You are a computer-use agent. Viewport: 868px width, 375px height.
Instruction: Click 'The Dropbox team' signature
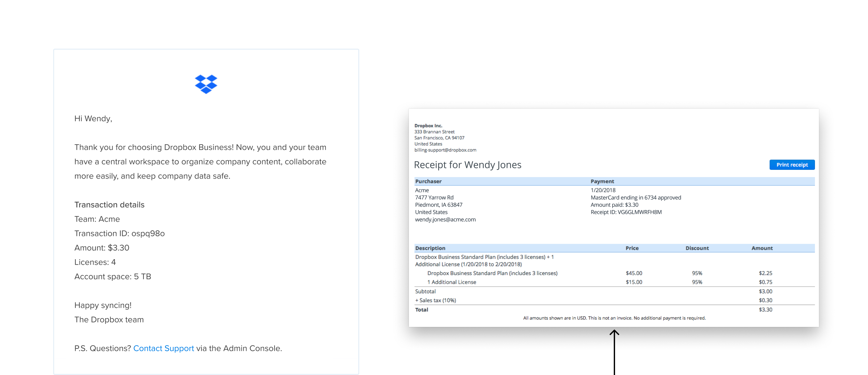(109, 320)
